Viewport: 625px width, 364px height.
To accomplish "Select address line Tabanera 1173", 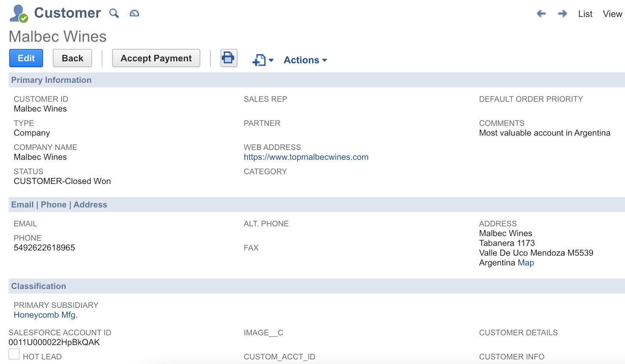I will pos(507,243).
